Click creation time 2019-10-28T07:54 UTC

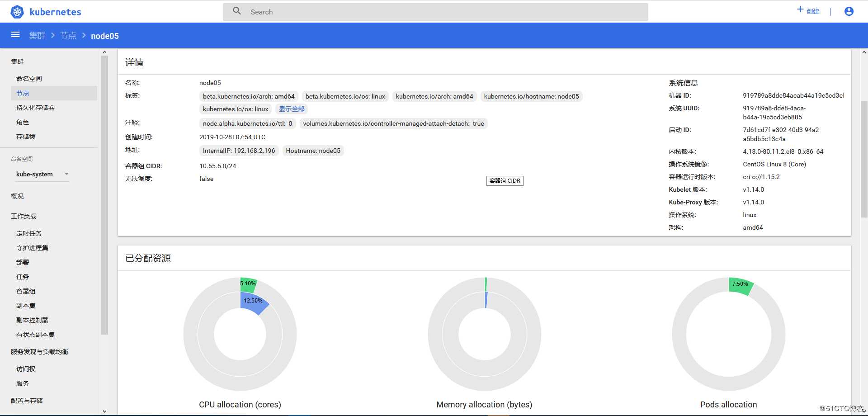232,137
